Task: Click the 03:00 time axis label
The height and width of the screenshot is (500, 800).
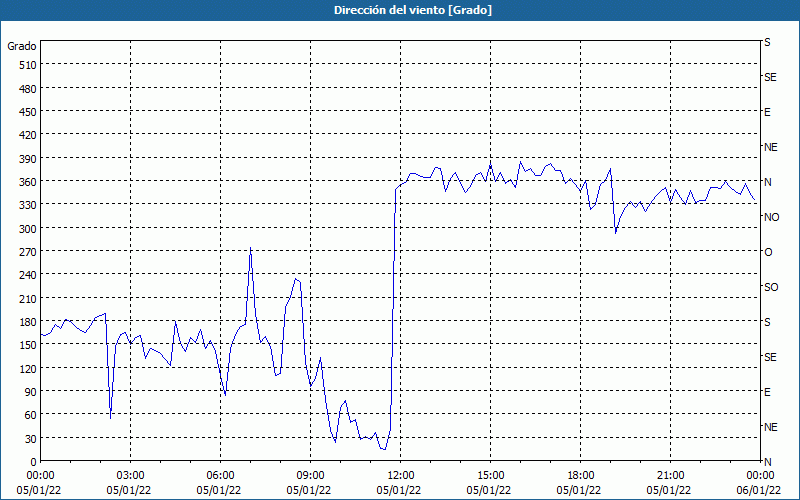Action: click(131, 476)
